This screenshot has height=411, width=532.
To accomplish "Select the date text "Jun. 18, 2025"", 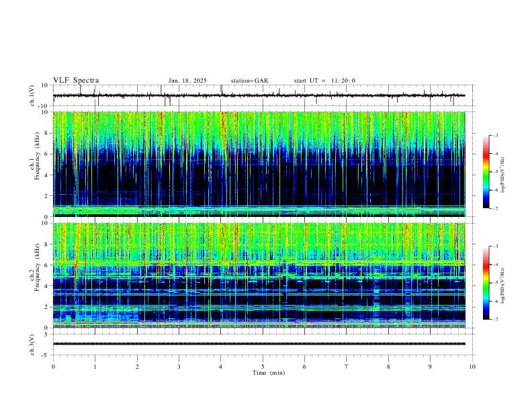I will (x=187, y=81).
